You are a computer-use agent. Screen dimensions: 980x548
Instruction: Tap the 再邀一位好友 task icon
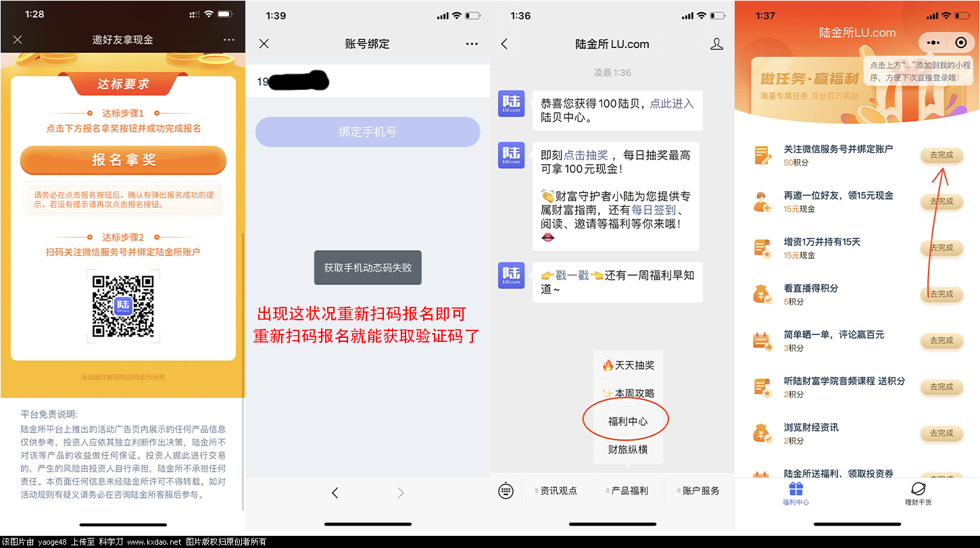click(x=763, y=201)
